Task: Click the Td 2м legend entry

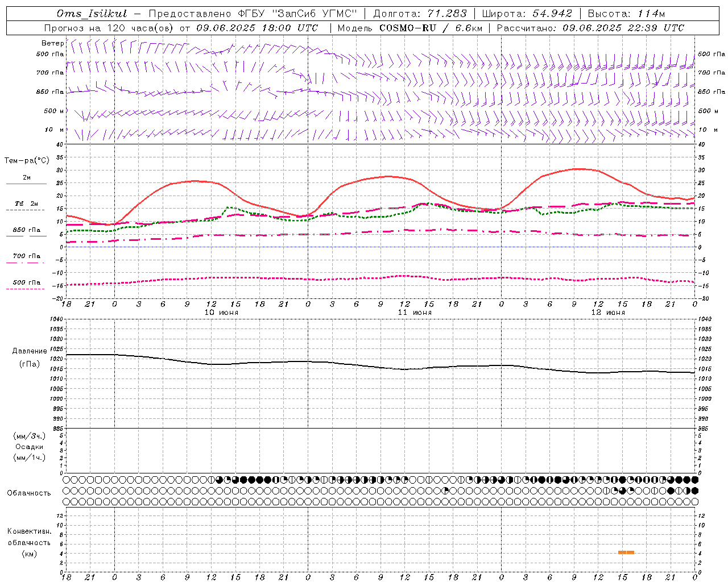Action: coord(27,203)
